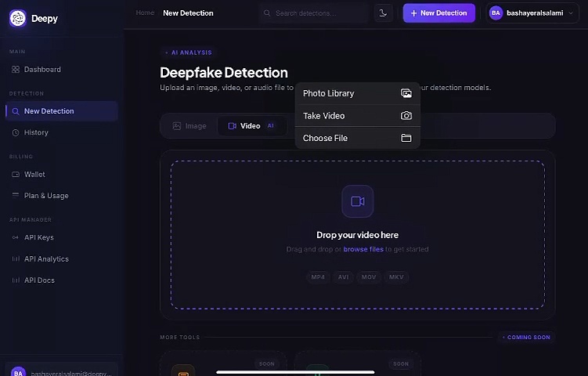Open API Docs page
This screenshot has width=588, height=376.
[x=62, y=280]
